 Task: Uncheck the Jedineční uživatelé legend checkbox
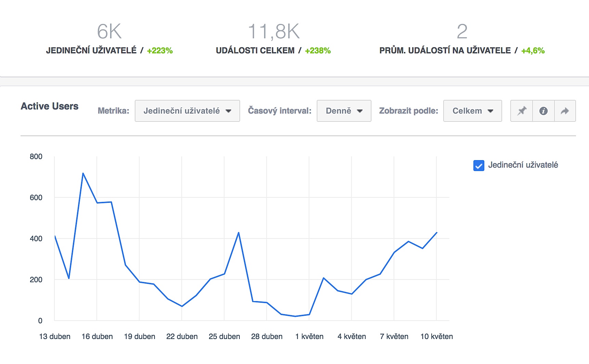(x=479, y=166)
